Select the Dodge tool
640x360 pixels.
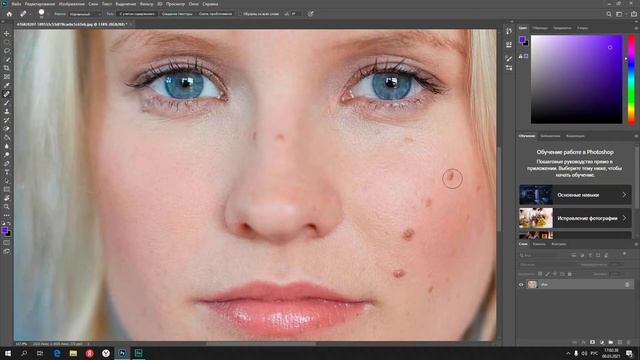7,155
